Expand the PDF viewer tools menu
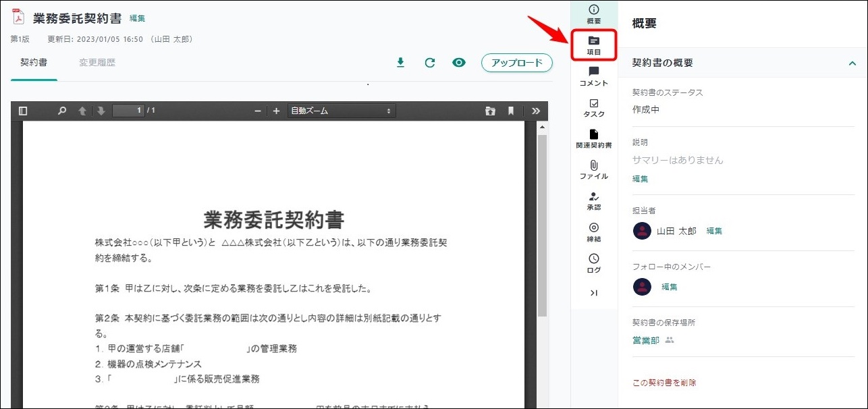The height and width of the screenshot is (409, 868). click(536, 111)
